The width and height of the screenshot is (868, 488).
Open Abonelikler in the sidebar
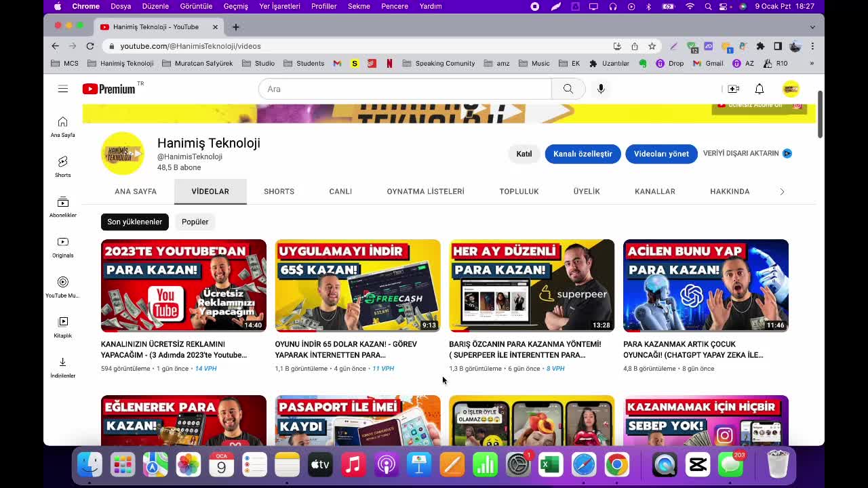coord(62,207)
